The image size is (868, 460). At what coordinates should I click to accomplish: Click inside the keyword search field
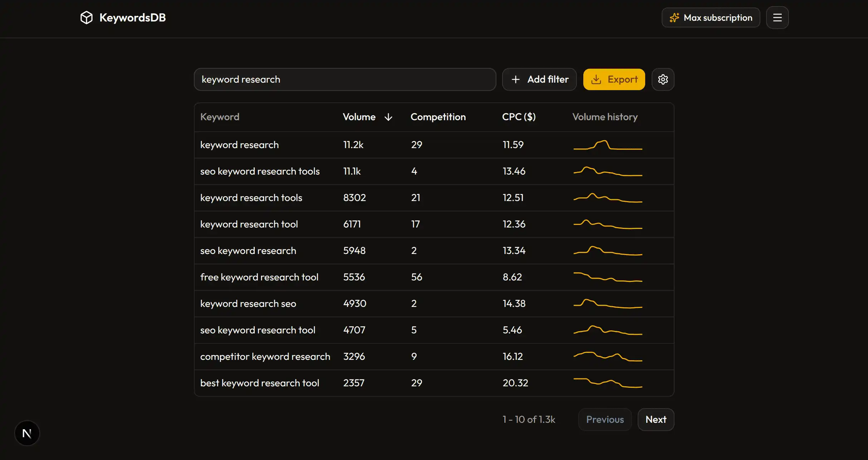coord(344,79)
